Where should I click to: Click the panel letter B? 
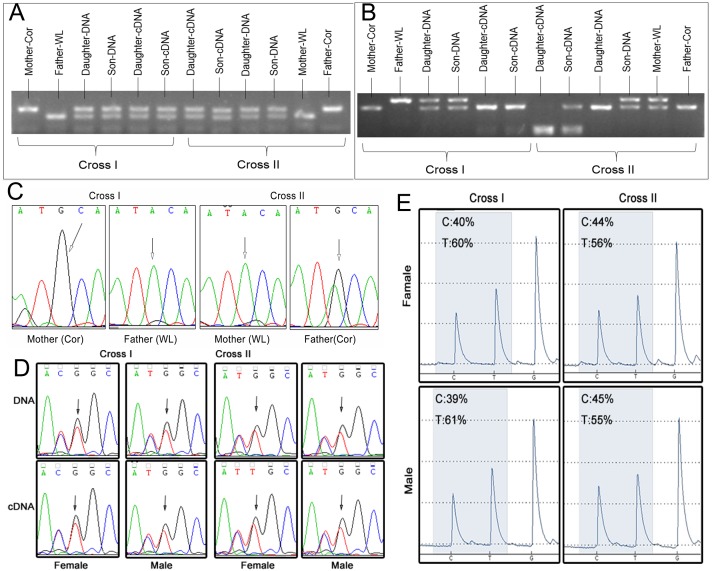[x=369, y=14]
